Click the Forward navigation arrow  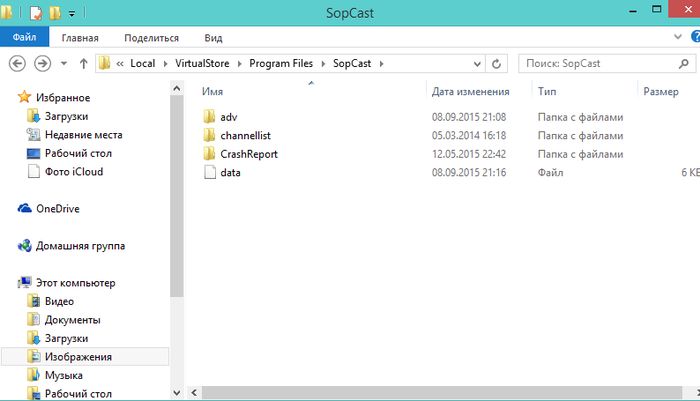[x=42, y=63]
